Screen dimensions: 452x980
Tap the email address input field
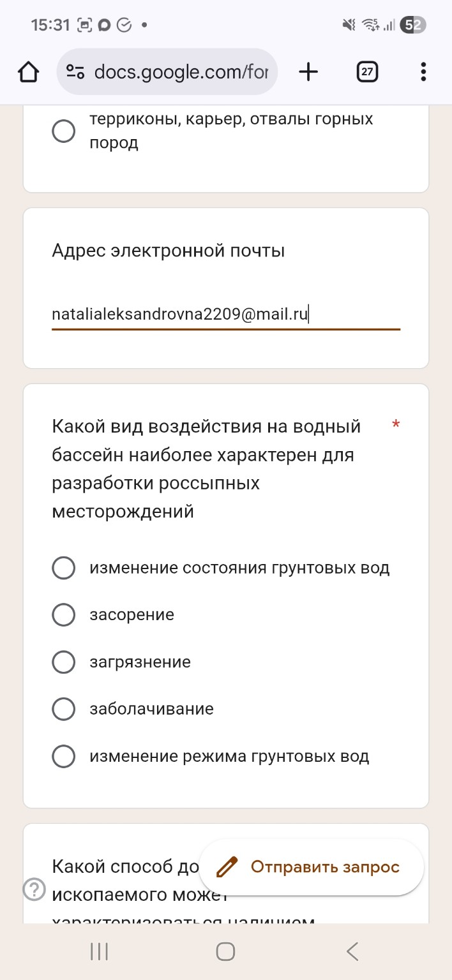pos(225,314)
